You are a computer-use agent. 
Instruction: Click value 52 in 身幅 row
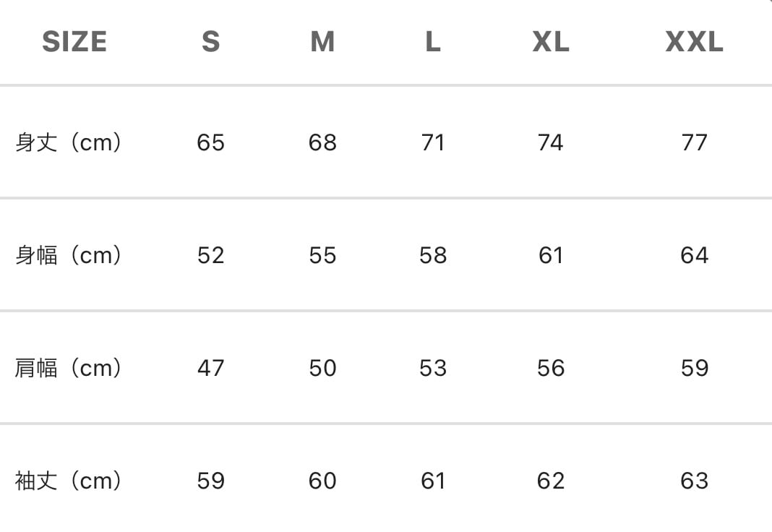[211, 255]
